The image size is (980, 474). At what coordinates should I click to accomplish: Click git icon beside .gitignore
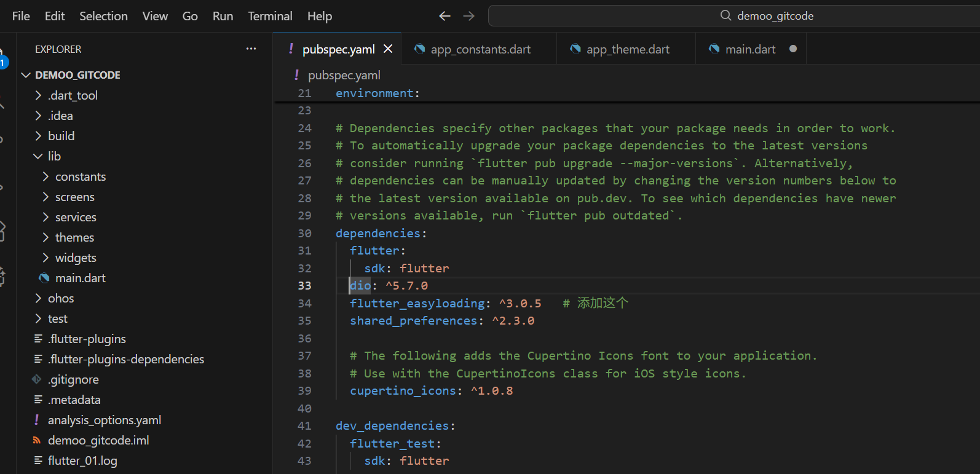click(37, 379)
